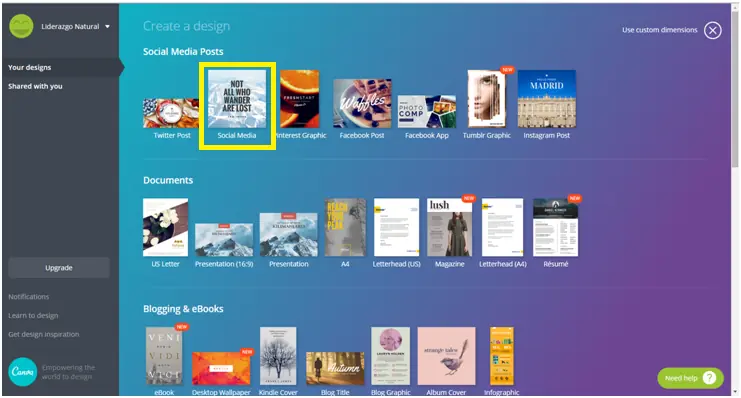The width and height of the screenshot is (741, 398).
Task: Select the Presentation (16:9) thumbnail
Action: coord(224,240)
